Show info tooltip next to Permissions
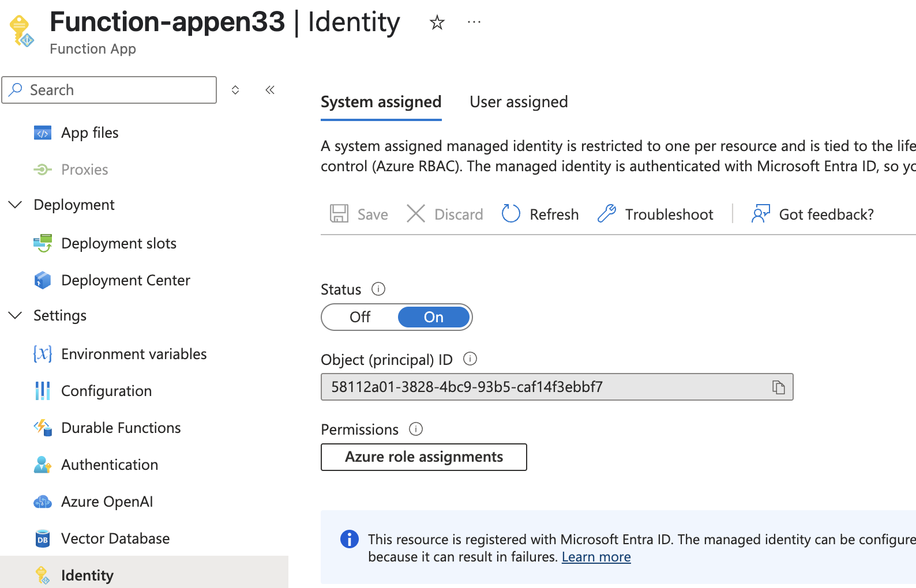916x588 pixels. point(416,429)
